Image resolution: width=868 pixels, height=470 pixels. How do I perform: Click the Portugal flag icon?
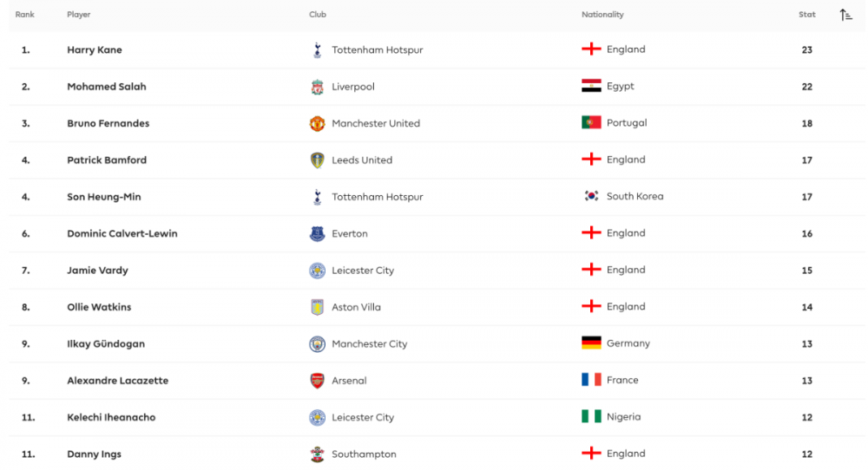591,122
